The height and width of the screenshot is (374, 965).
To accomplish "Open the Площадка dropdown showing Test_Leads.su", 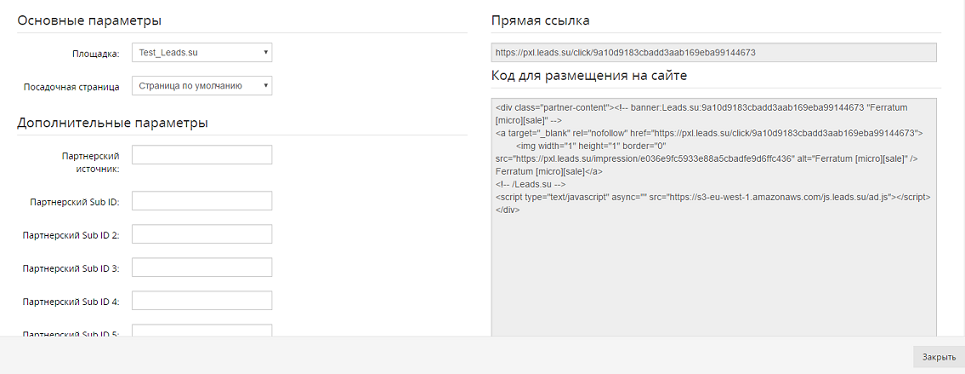I will 202,52.
